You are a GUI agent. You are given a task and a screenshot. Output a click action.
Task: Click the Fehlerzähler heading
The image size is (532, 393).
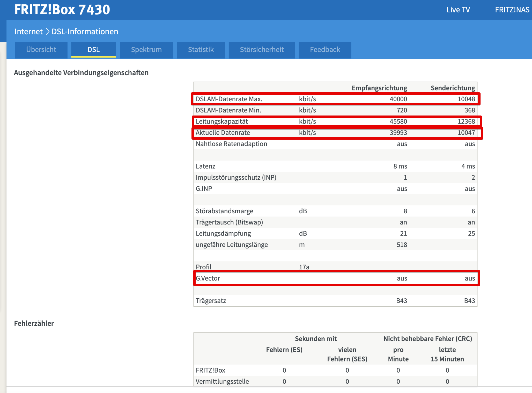[34, 323]
